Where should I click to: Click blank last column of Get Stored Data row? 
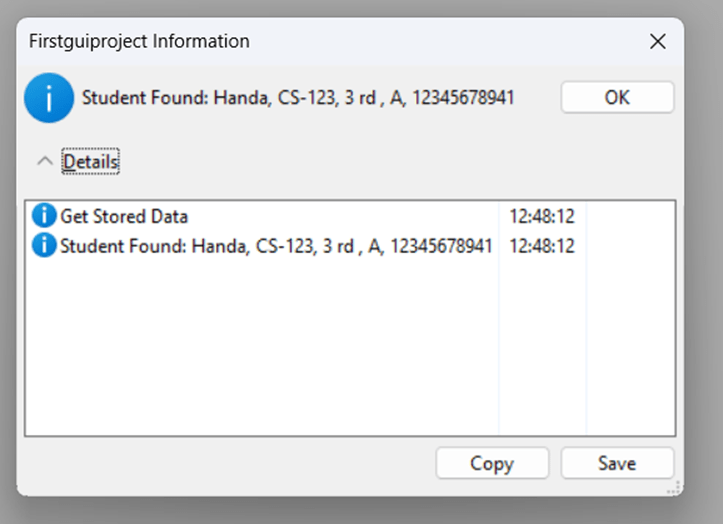[631, 216]
